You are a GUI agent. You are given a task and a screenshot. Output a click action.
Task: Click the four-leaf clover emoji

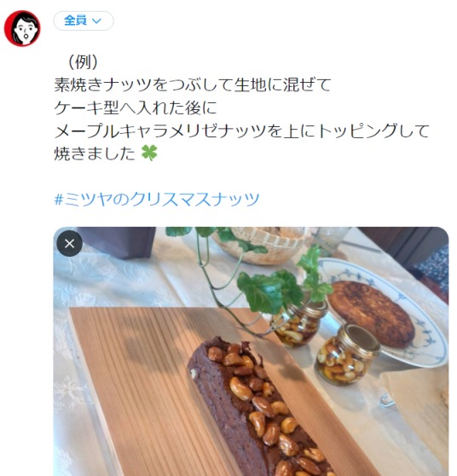(x=149, y=153)
